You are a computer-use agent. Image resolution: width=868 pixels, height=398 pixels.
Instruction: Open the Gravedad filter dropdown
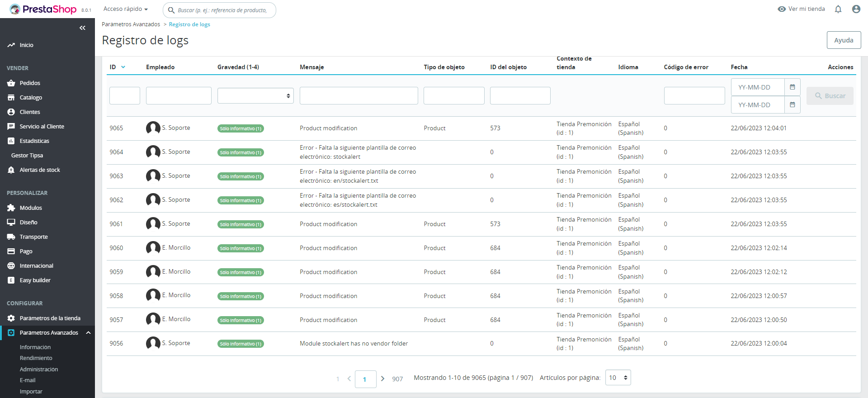click(255, 96)
